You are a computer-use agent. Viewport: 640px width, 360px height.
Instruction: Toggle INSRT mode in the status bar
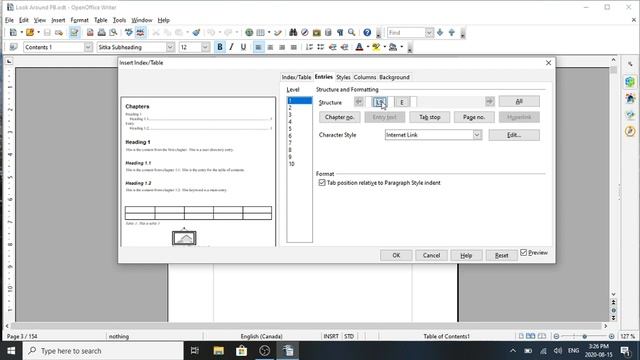point(331,336)
